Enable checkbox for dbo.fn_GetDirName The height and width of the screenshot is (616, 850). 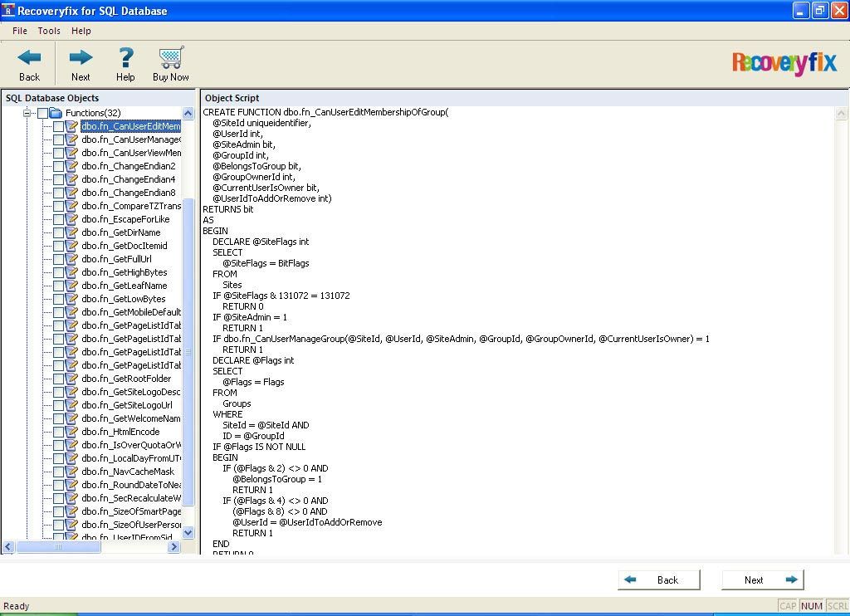(59, 232)
